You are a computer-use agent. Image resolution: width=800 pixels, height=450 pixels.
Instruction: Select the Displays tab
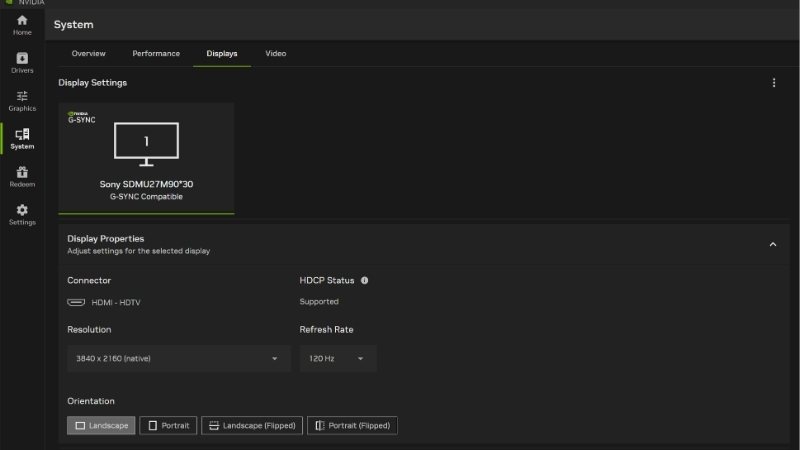tap(221, 54)
